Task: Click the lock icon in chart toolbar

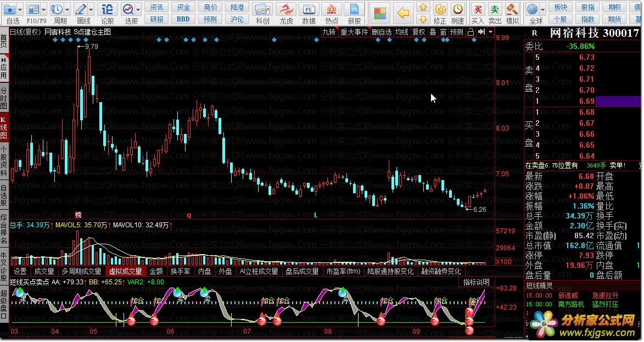Action: click(471, 32)
